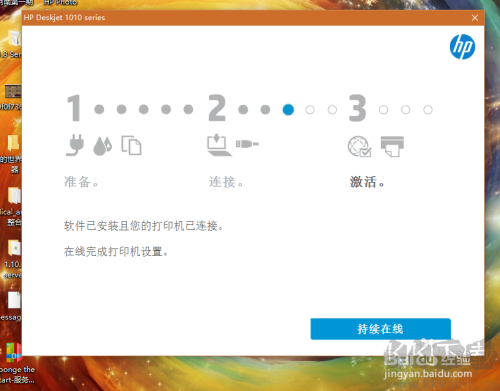Click the text 软件已安装且您的打印机已连接。
500x391 pixels.
[143, 226]
